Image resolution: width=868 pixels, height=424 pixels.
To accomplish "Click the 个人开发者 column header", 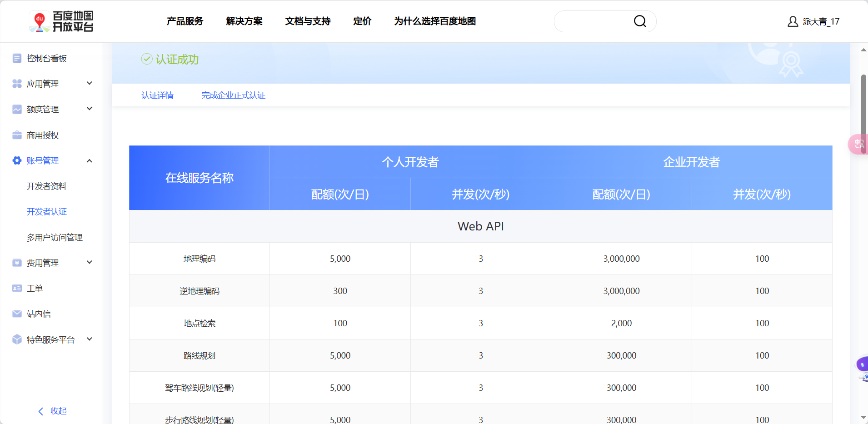I will [x=410, y=162].
